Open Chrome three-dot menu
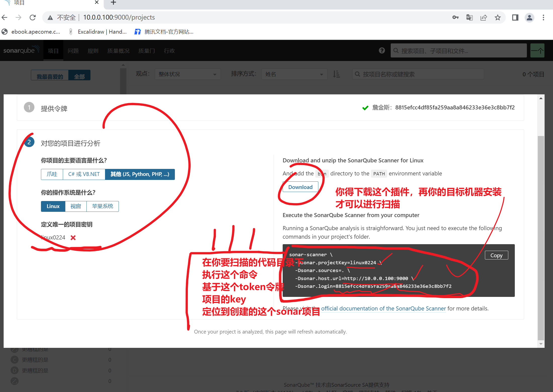 pos(543,17)
